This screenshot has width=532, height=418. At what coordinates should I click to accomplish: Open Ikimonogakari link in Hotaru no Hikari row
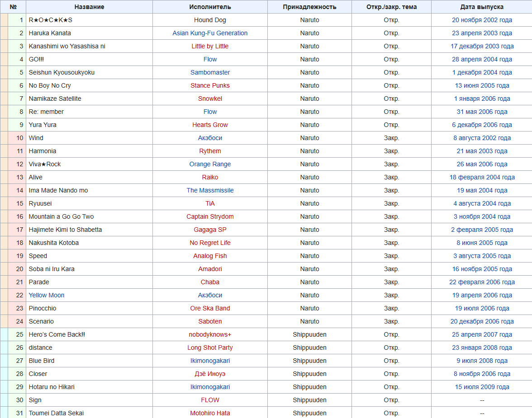[210, 387]
